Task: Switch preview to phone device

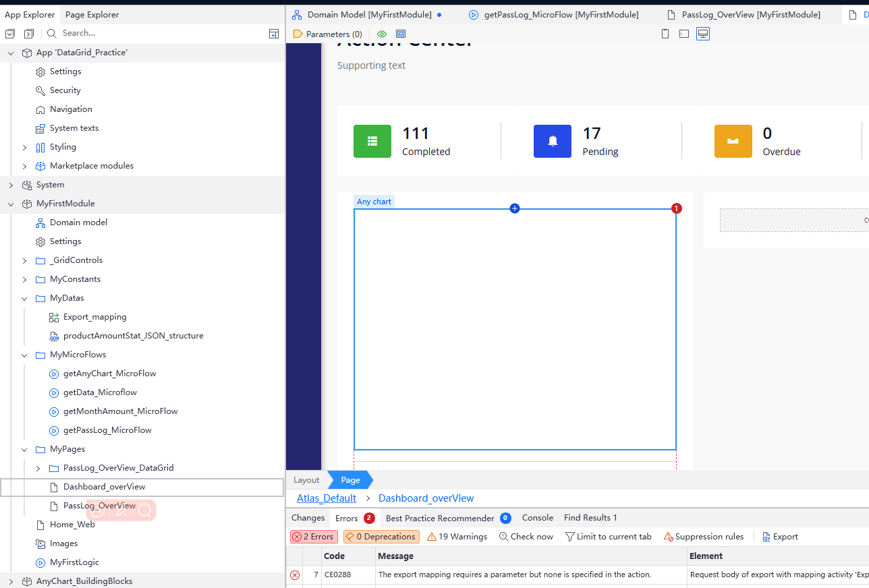Action: (x=665, y=34)
